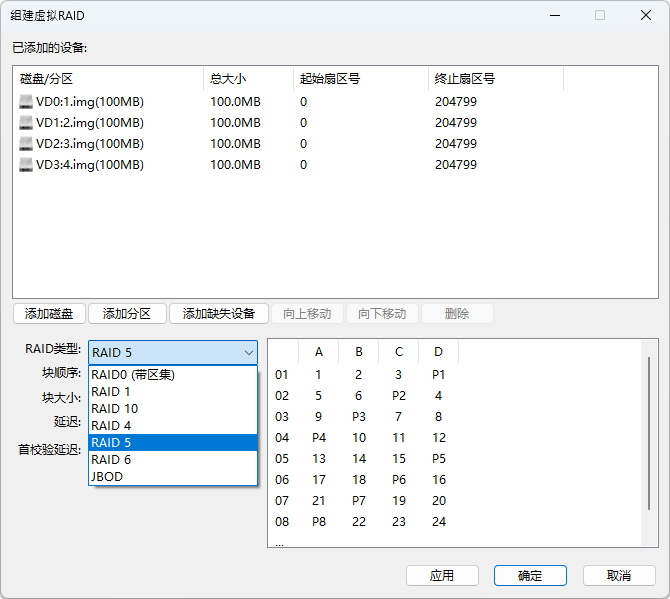
Task: Click parity cell P4 in row 04
Action: point(319,438)
